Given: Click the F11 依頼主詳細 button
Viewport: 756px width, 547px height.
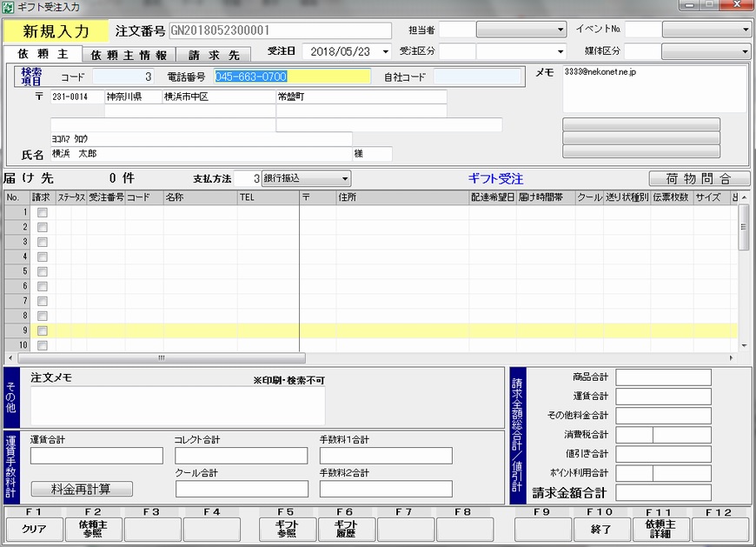Looking at the screenshot, I should tap(660, 529).
